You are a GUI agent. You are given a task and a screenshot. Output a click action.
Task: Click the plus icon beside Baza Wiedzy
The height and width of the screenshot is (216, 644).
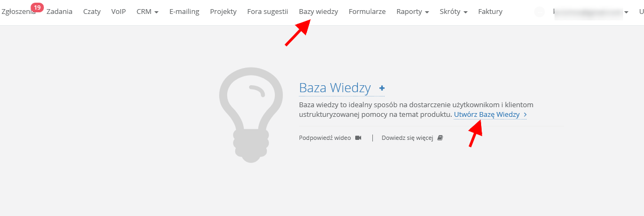[382, 88]
